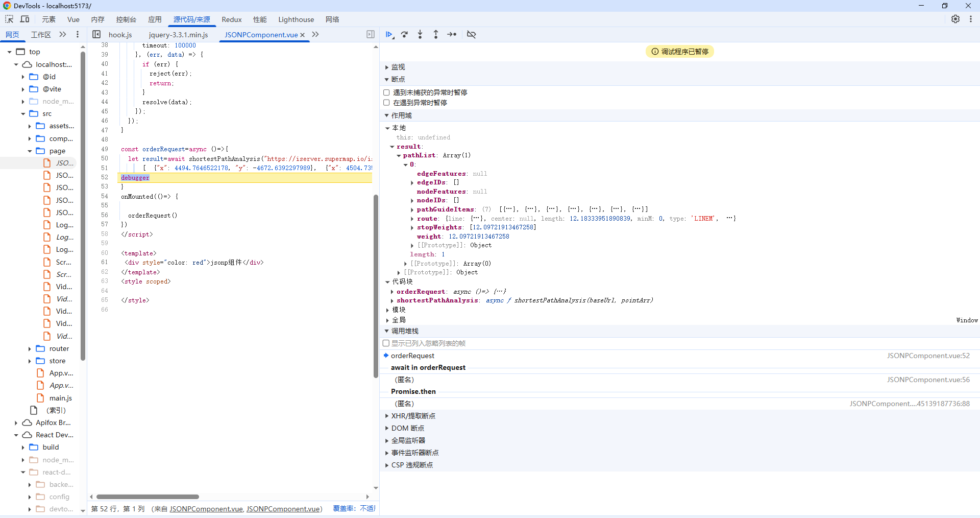This screenshot has height=518, width=980.
Task: Click the horizontal code scrollbar
Action: [148, 497]
